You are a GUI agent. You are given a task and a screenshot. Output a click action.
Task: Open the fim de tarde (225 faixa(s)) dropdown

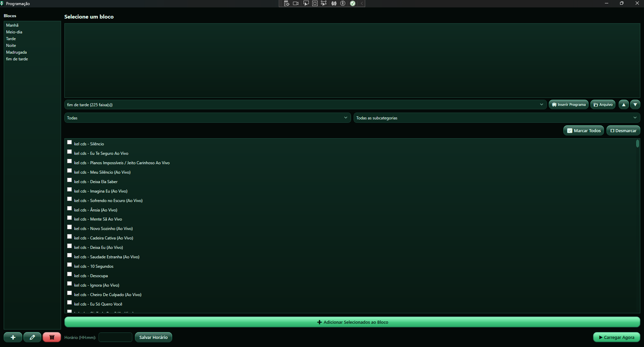coord(305,105)
